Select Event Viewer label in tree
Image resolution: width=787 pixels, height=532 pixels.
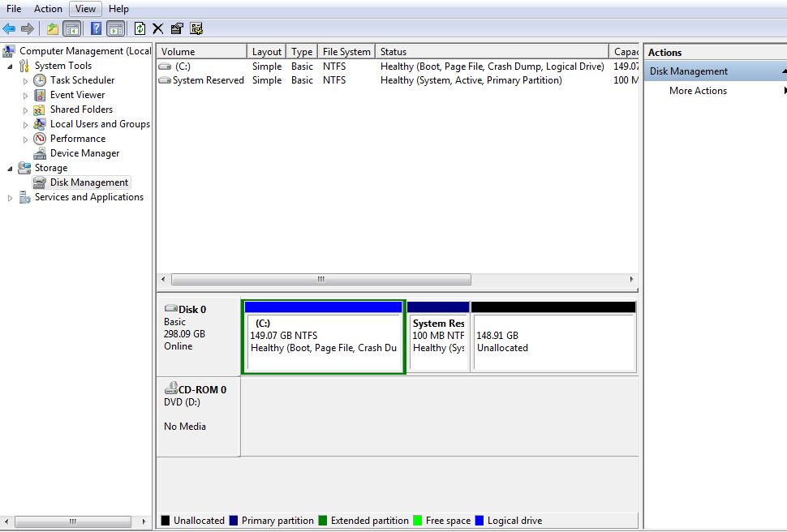click(x=77, y=95)
